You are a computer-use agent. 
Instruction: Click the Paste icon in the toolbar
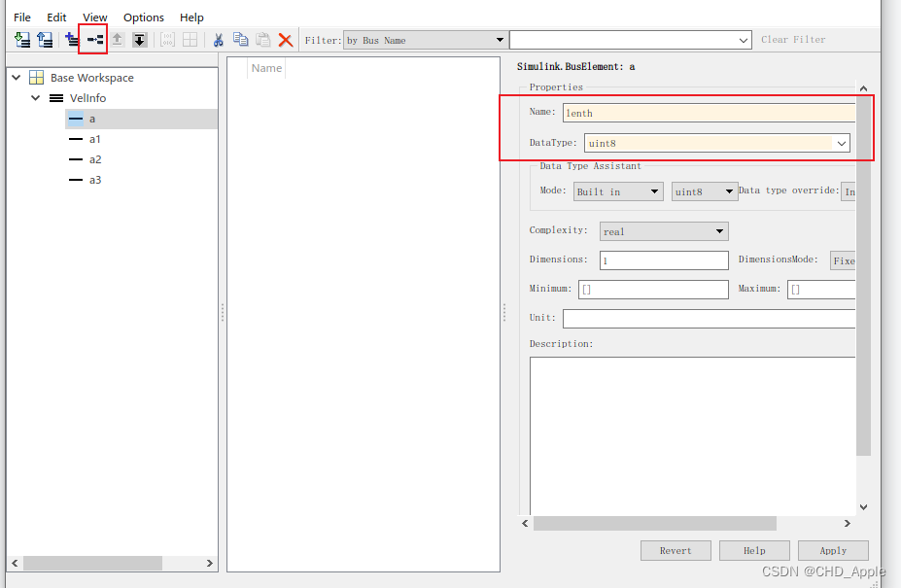click(261, 39)
